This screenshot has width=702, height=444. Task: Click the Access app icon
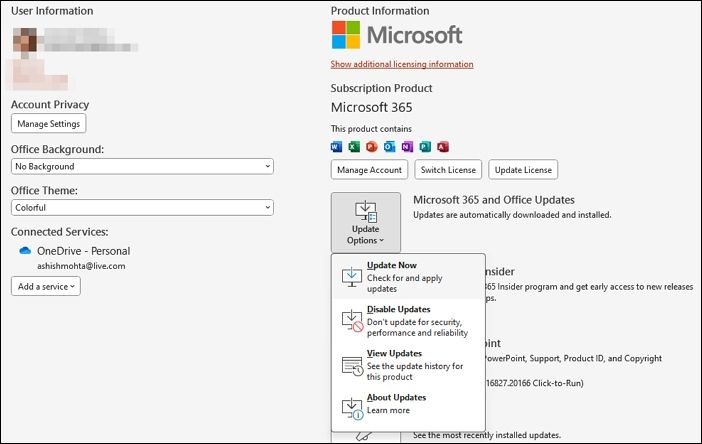pos(442,147)
